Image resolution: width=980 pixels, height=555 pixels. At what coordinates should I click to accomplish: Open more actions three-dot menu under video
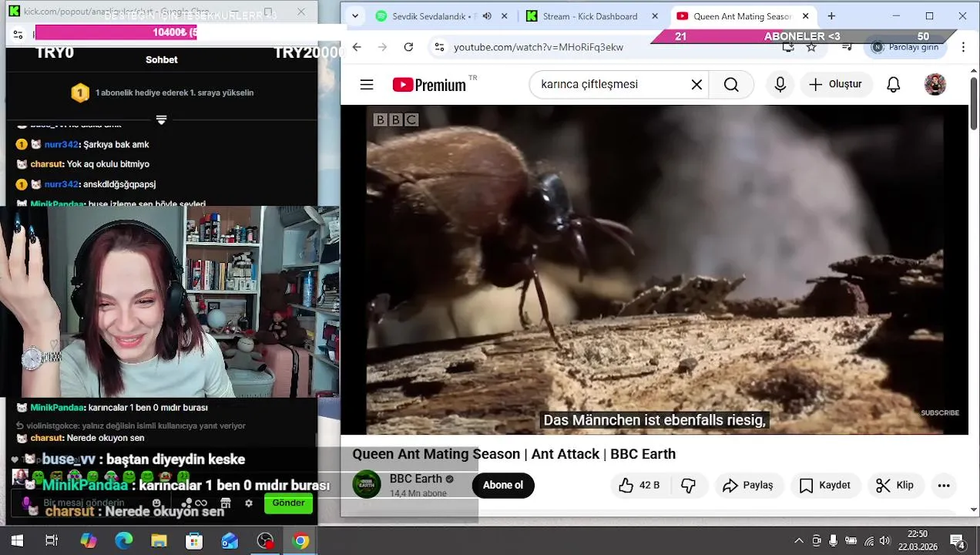pyautogui.click(x=944, y=485)
